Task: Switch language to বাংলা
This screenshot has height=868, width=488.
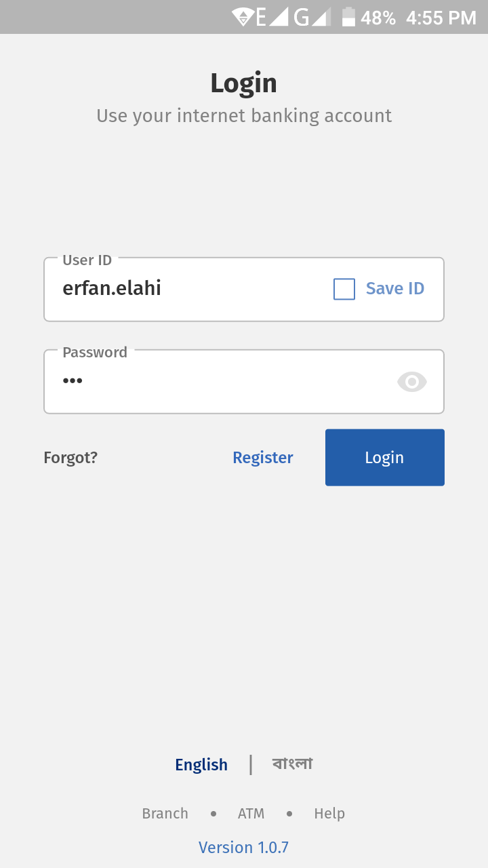Action: (293, 764)
